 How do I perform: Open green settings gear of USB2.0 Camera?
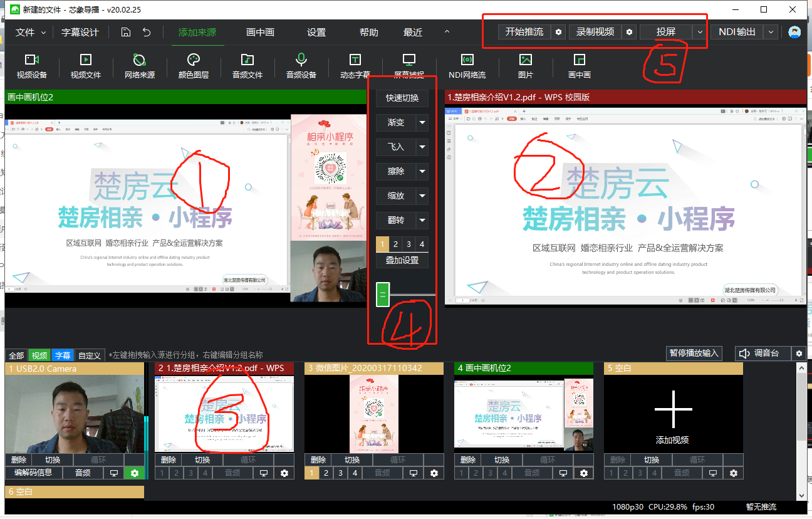point(134,473)
